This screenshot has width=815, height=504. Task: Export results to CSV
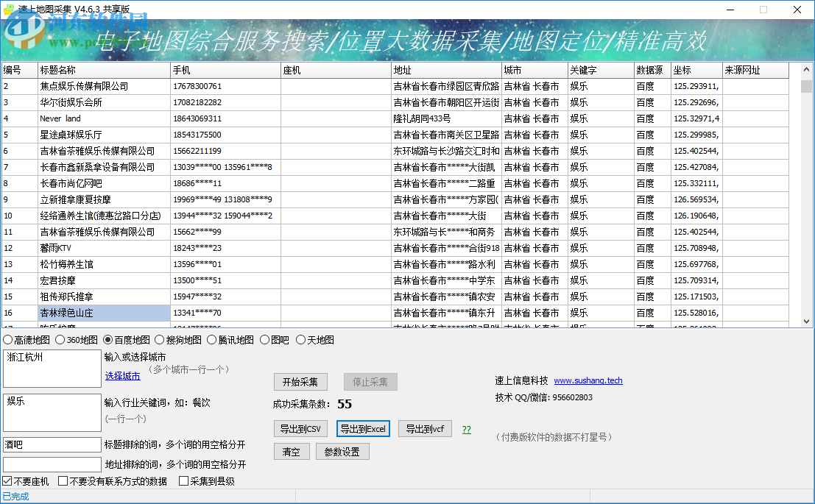pyautogui.click(x=300, y=428)
